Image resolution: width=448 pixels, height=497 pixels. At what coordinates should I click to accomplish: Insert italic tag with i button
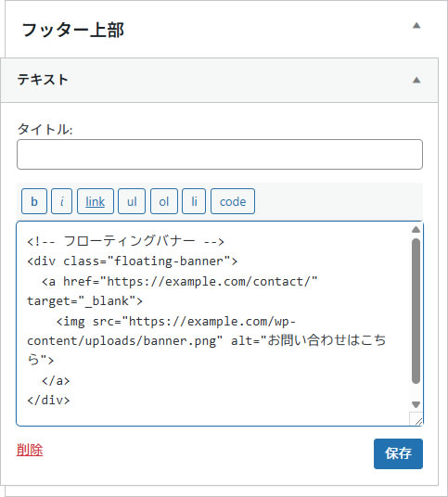[62, 201]
